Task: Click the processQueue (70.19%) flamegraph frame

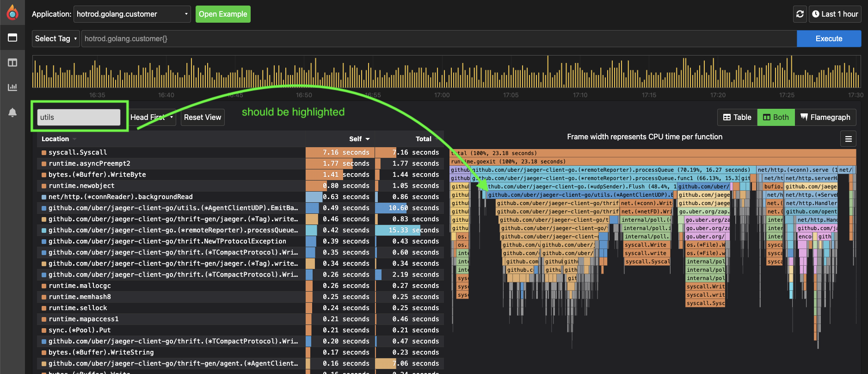Action: pos(613,170)
